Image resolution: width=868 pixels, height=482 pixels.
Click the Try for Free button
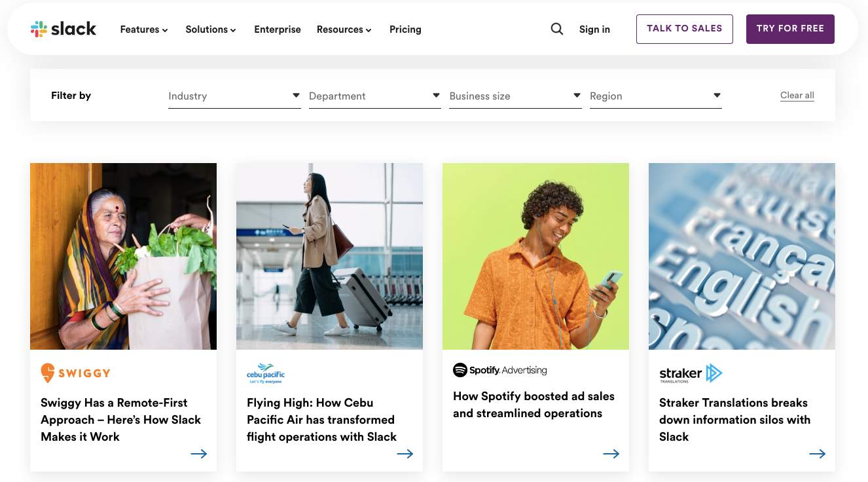tap(790, 29)
